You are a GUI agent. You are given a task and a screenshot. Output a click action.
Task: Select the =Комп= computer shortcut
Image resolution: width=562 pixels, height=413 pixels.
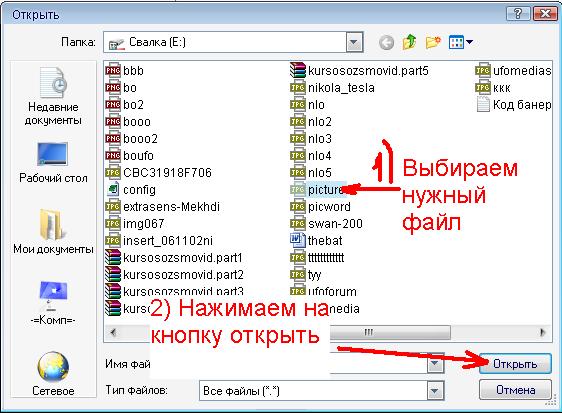click(x=53, y=303)
